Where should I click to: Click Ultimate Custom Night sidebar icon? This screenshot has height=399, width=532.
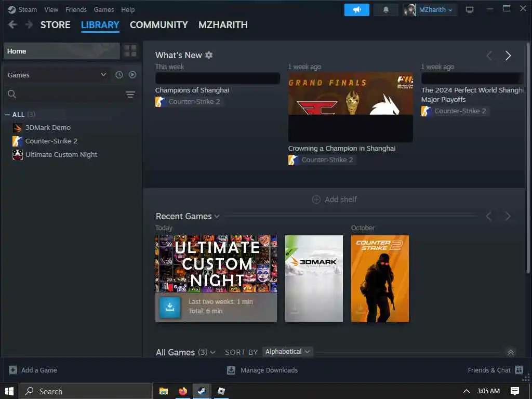tap(18, 155)
